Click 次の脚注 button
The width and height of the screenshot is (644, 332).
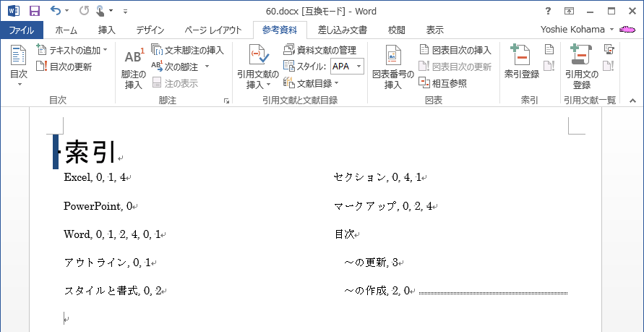pos(176,67)
